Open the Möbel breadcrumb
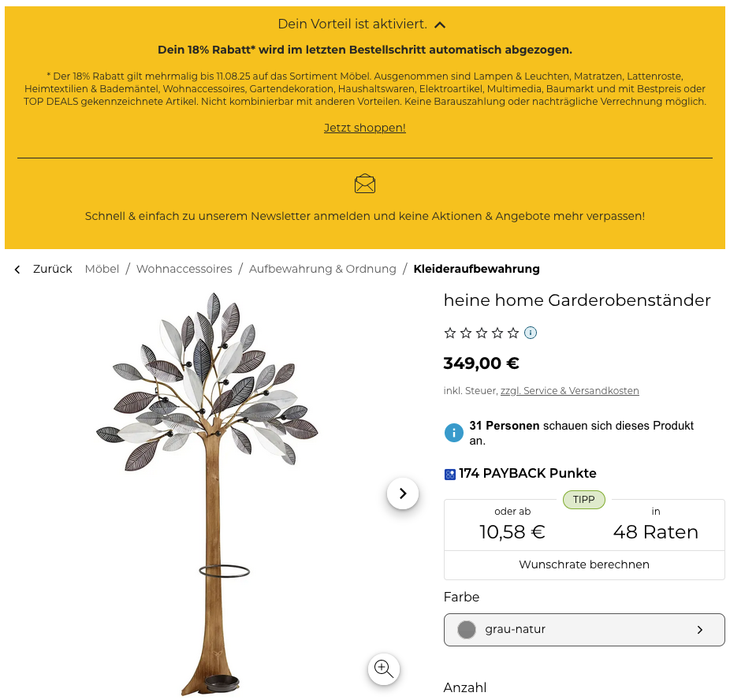This screenshot has width=730, height=700. pos(102,269)
